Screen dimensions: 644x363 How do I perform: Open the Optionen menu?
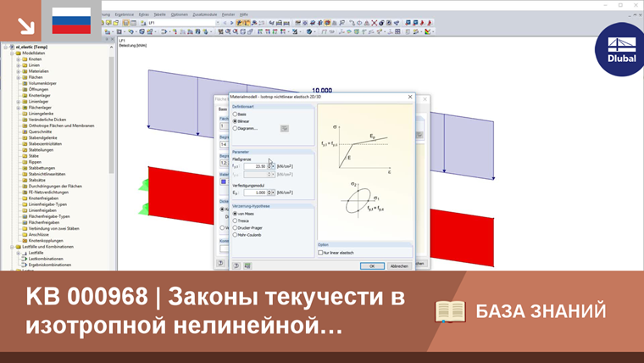tap(179, 14)
